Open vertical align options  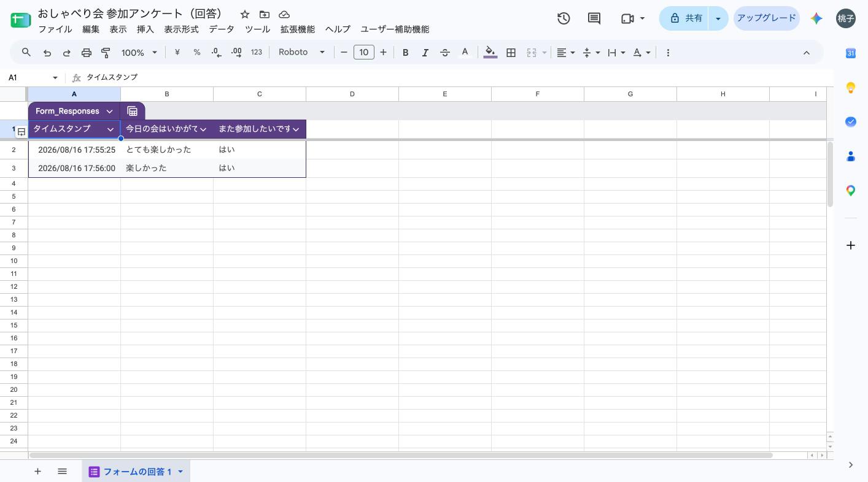(591, 53)
